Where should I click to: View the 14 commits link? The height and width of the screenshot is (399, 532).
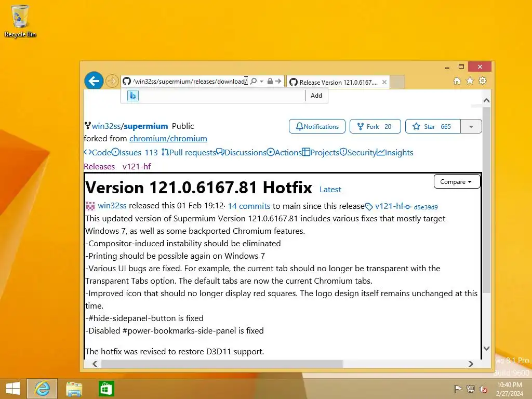click(249, 206)
